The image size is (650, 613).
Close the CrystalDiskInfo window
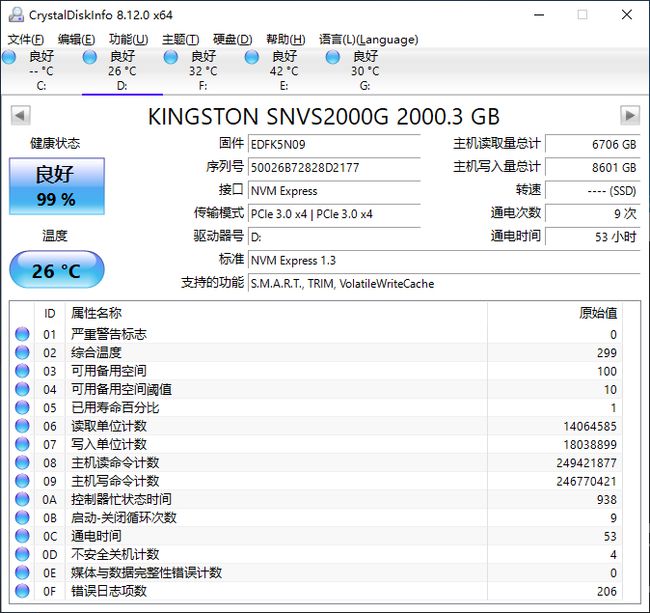(x=627, y=15)
